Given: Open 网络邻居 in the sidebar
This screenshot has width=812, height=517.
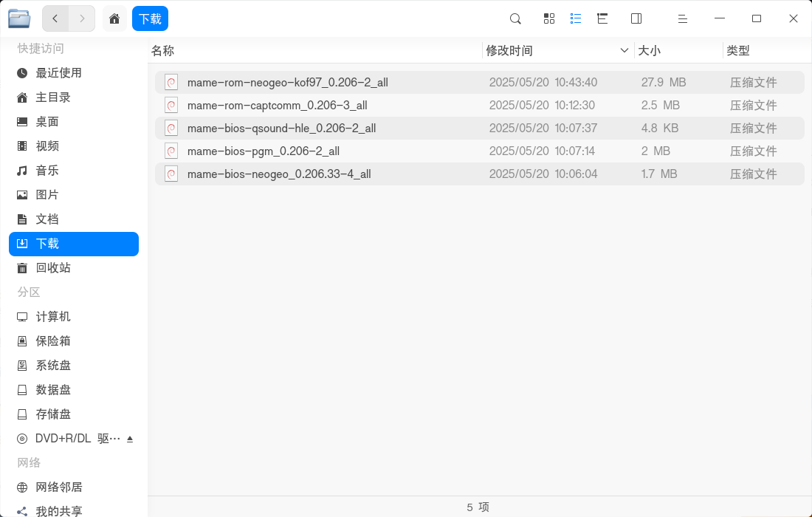Looking at the screenshot, I should click(74, 487).
